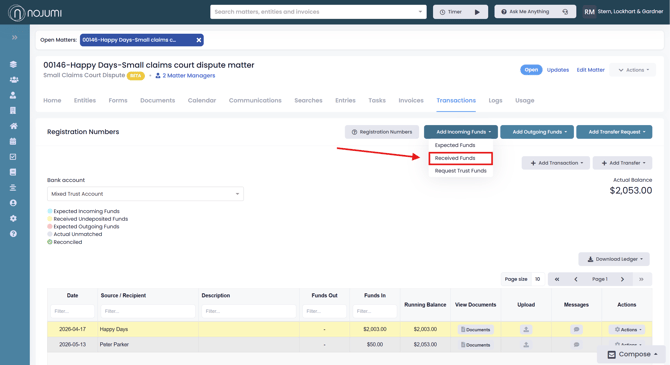Image resolution: width=670 pixels, height=365 pixels.
Task: Open the settings gear sidebar icon
Action: (13, 218)
